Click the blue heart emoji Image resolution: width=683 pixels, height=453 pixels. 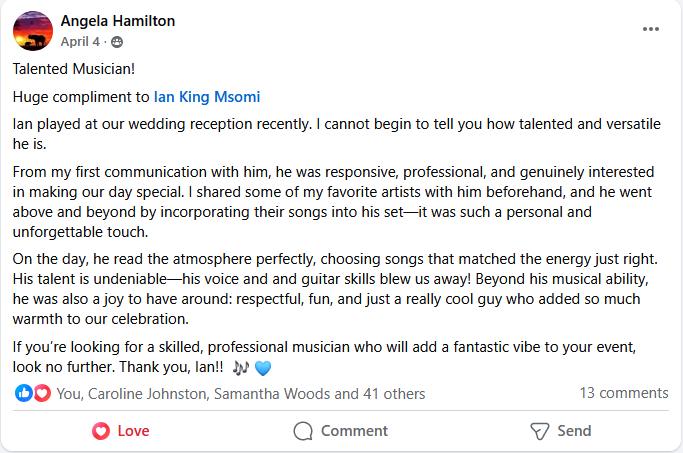[x=263, y=368]
